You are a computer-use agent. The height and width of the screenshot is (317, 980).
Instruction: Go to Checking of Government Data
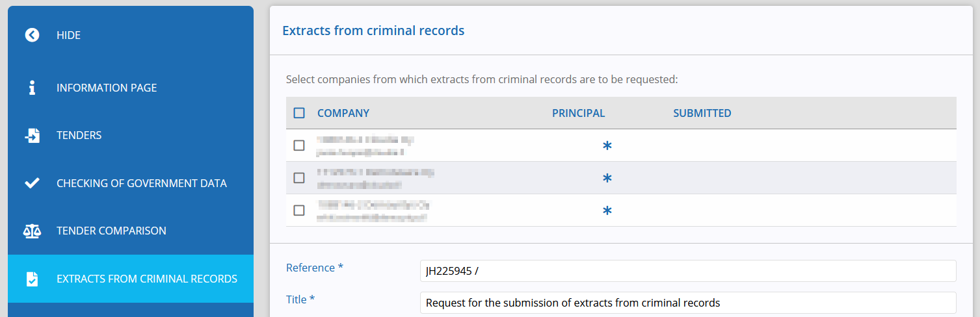tap(131, 183)
